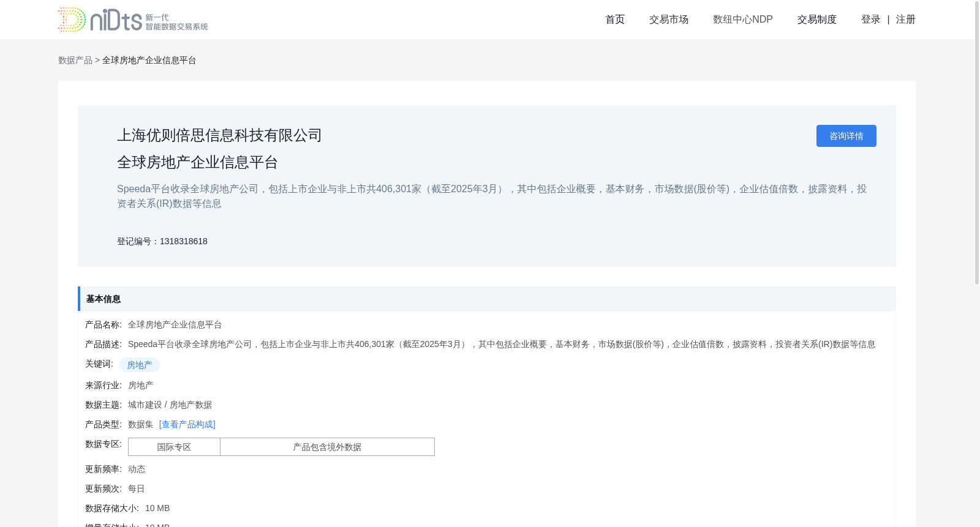Click the 国际专区 table cell
The height and width of the screenshot is (527, 980).
[x=174, y=447]
